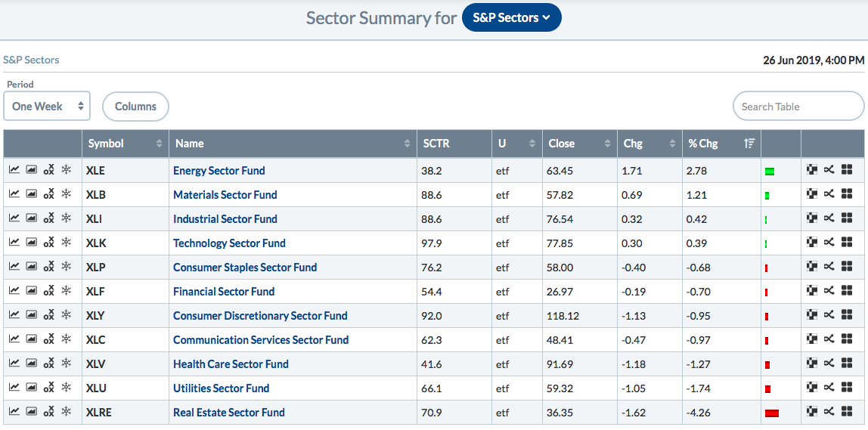Open the CandleGlance grid icon for XLU
Viewport: 868px width, 430px height.
point(847,388)
